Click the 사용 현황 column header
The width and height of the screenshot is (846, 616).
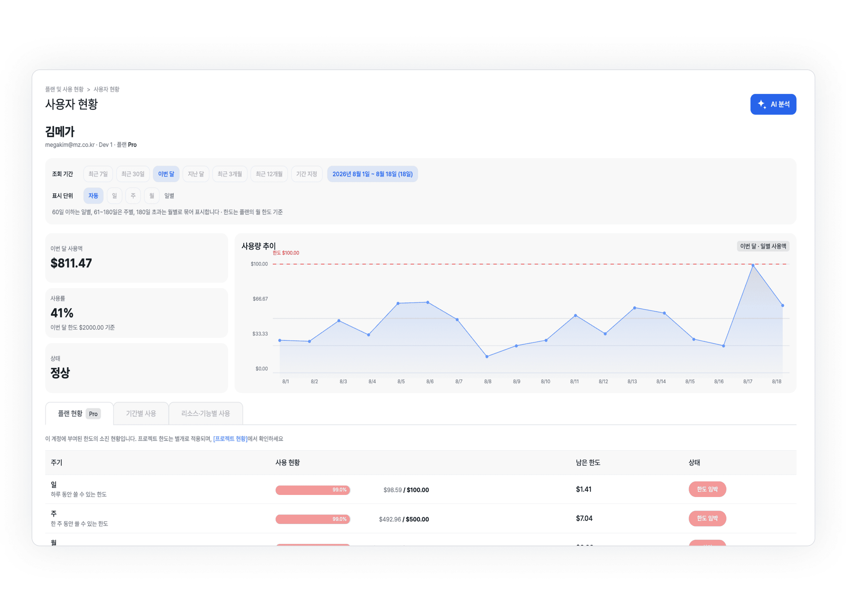point(287,463)
